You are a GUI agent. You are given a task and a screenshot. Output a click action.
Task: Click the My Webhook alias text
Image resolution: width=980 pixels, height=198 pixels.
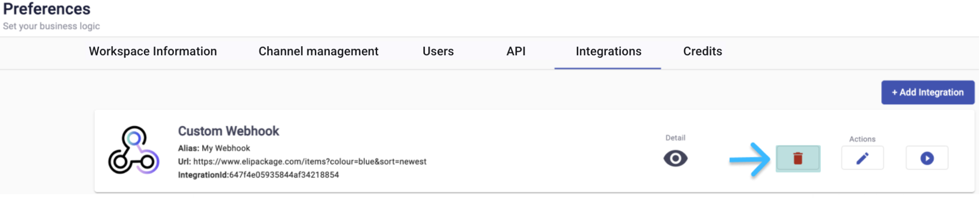[226, 148]
